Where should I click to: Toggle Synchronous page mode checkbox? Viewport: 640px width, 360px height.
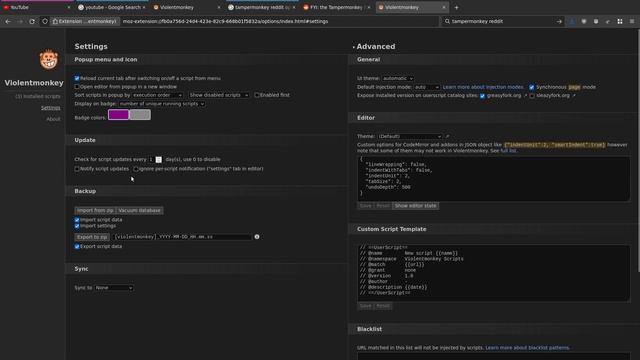coord(531,87)
